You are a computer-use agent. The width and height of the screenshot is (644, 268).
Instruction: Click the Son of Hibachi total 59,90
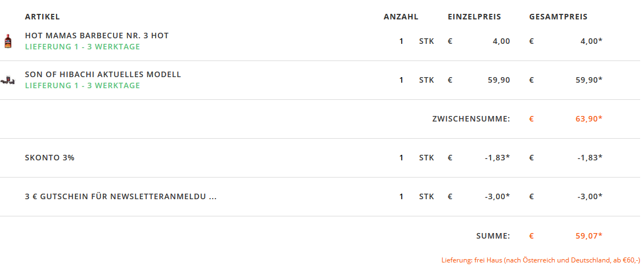[x=589, y=80]
